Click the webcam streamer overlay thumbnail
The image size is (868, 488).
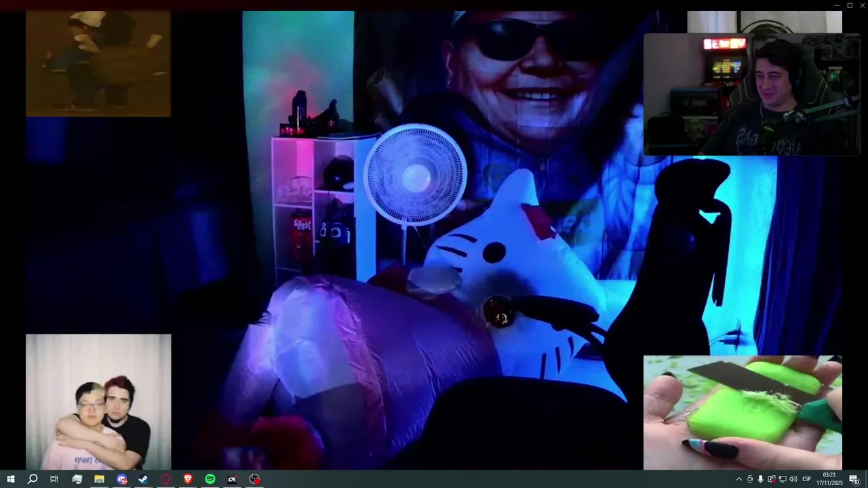click(751, 95)
